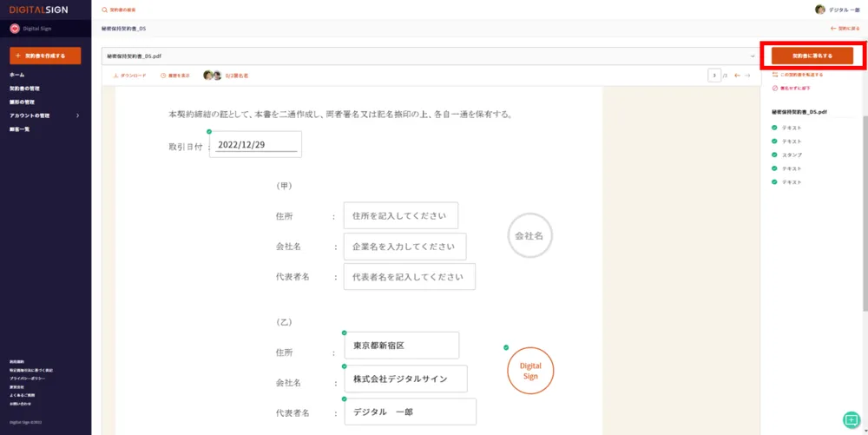Screen dimensions: 868x435
Task: Click the Digital Sign round stamp
Action: point(530,372)
